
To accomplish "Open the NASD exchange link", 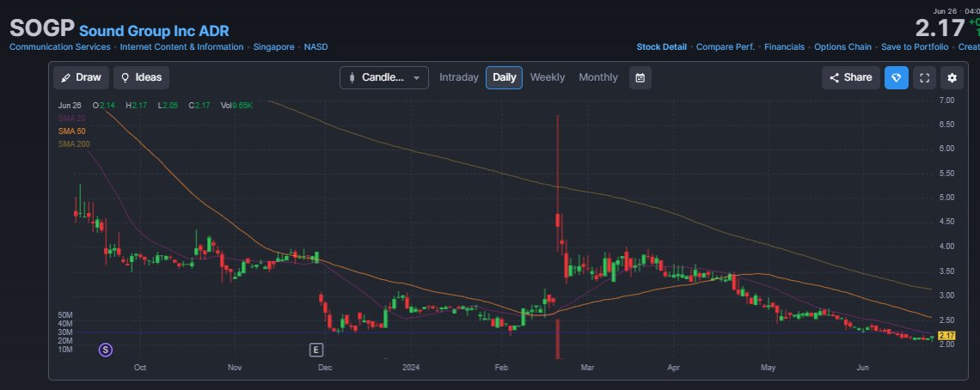I will [x=315, y=47].
